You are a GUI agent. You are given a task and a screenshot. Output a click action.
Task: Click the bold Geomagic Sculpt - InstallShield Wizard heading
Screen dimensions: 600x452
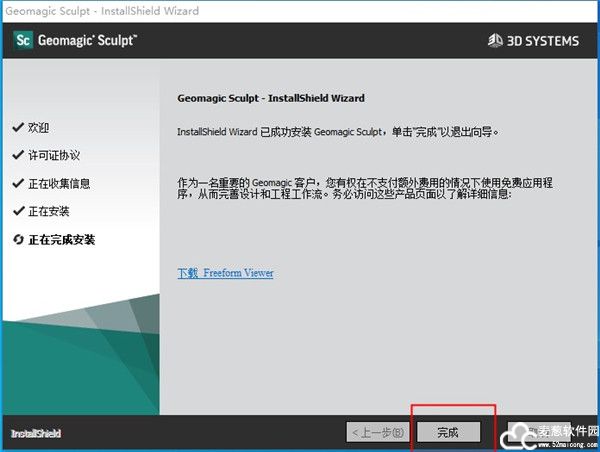(271, 98)
